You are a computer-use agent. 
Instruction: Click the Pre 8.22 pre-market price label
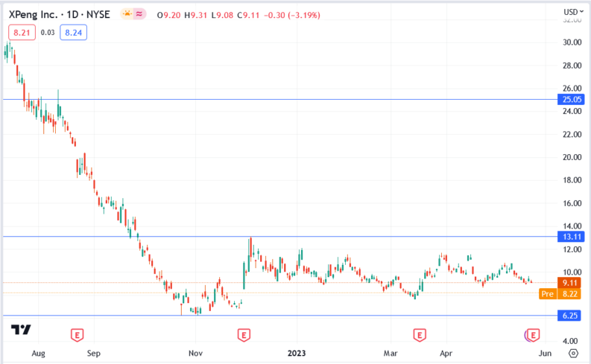[x=560, y=294]
